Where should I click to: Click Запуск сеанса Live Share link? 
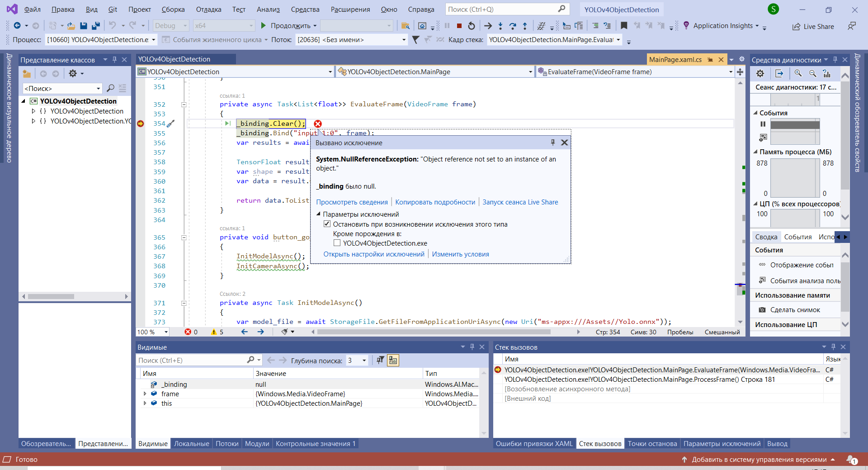click(520, 202)
